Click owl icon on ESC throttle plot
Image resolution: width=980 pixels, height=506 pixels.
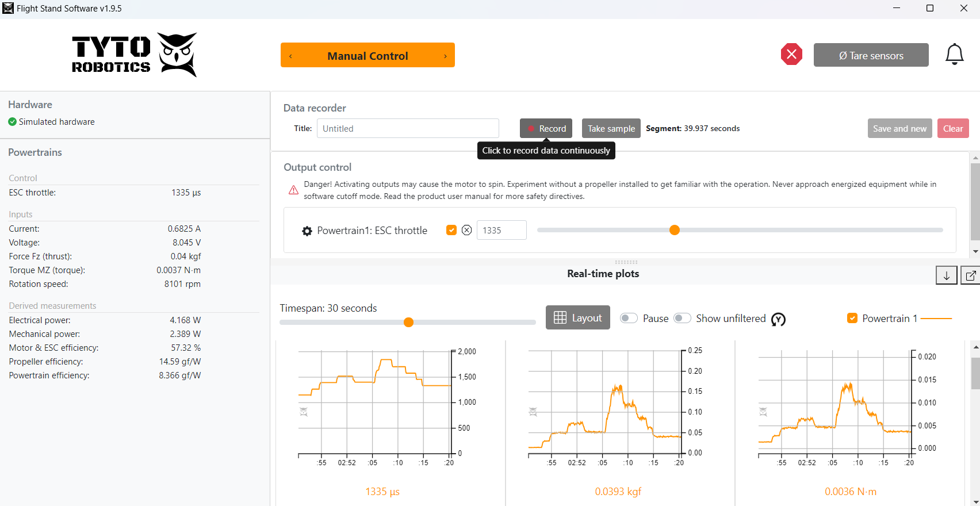click(304, 411)
